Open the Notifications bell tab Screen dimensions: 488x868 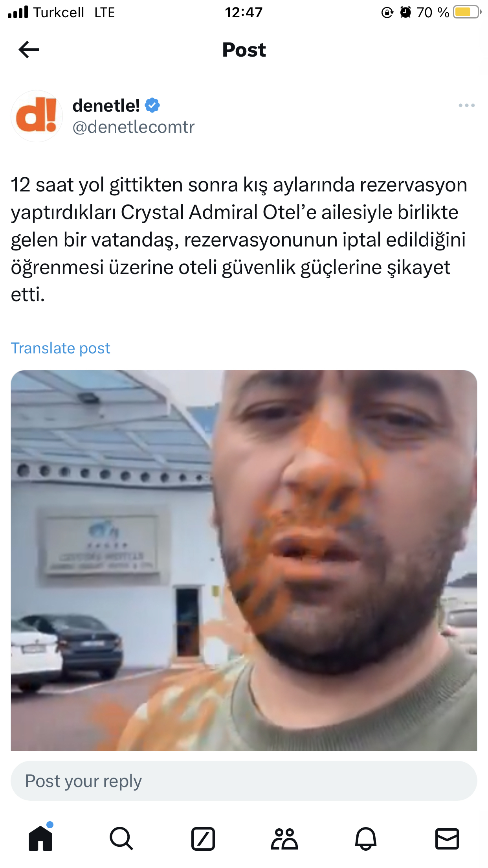tap(366, 839)
